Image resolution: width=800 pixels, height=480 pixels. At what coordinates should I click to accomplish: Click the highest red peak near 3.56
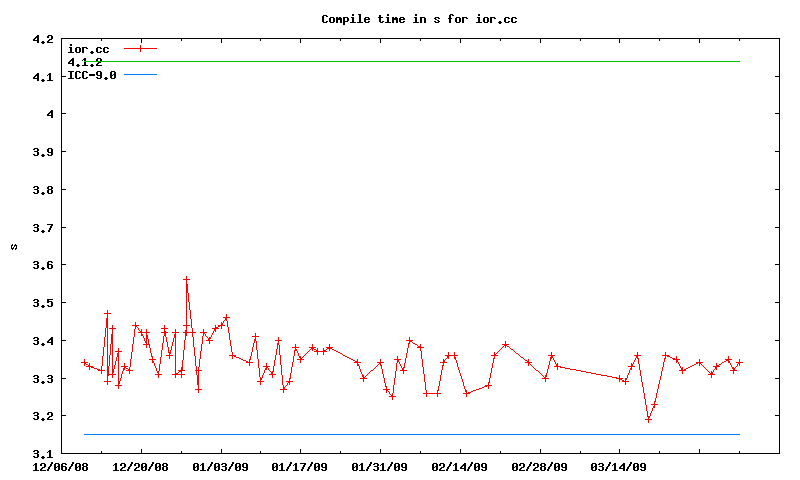tap(186, 279)
